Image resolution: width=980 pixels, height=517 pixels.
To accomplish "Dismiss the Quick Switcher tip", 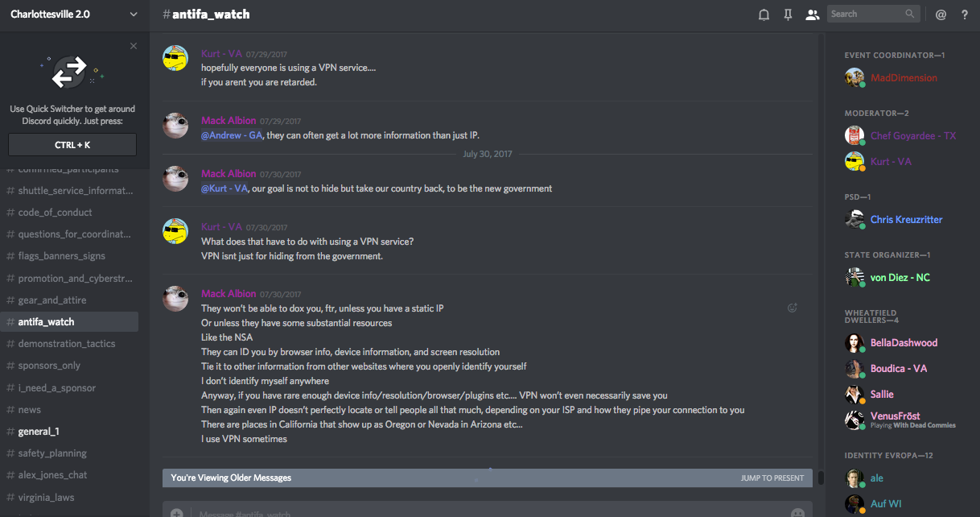I will [134, 47].
